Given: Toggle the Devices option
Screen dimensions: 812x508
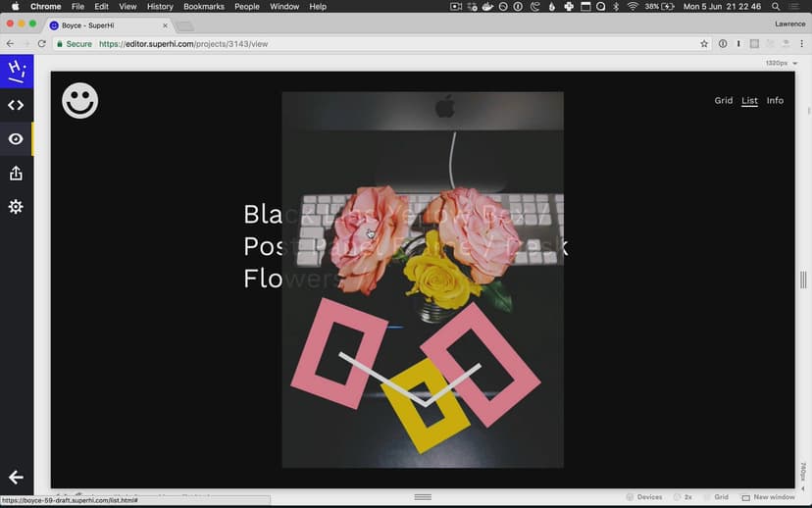Looking at the screenshot, I should click(644, 497).
